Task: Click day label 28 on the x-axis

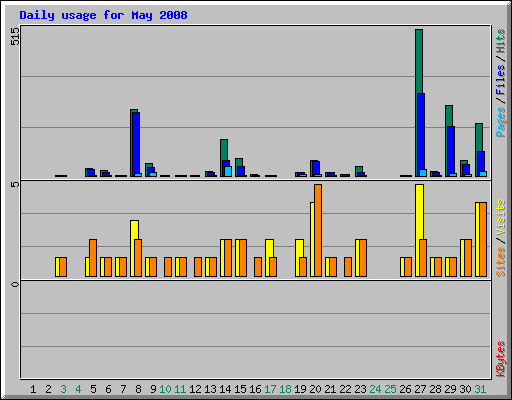Action: (x=435, y=389)
